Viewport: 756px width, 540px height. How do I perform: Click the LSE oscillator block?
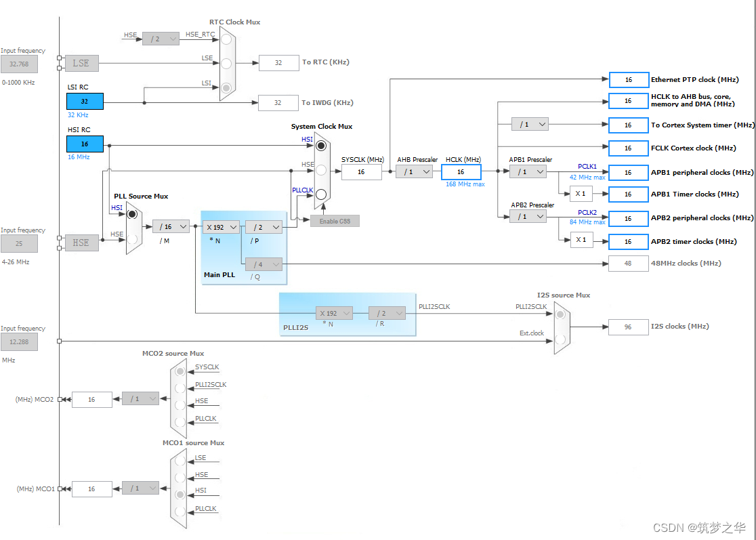click(x=82, y=63)
